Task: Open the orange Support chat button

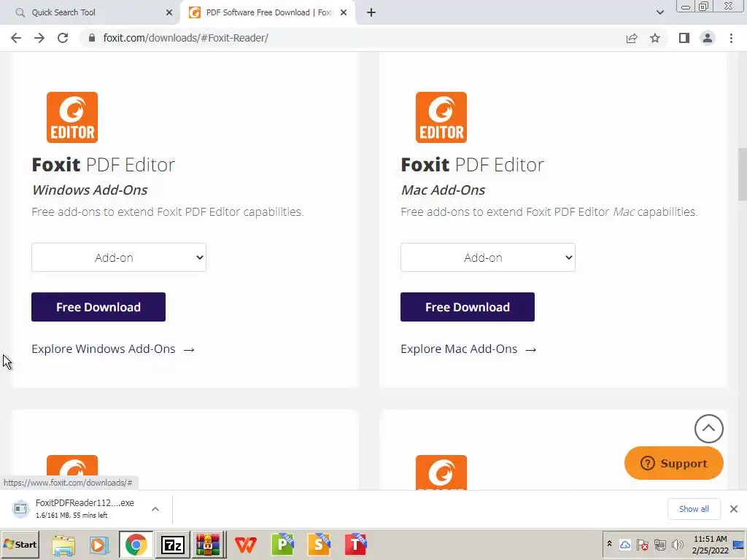Action: pyautogui.click(x=673, y=463)
